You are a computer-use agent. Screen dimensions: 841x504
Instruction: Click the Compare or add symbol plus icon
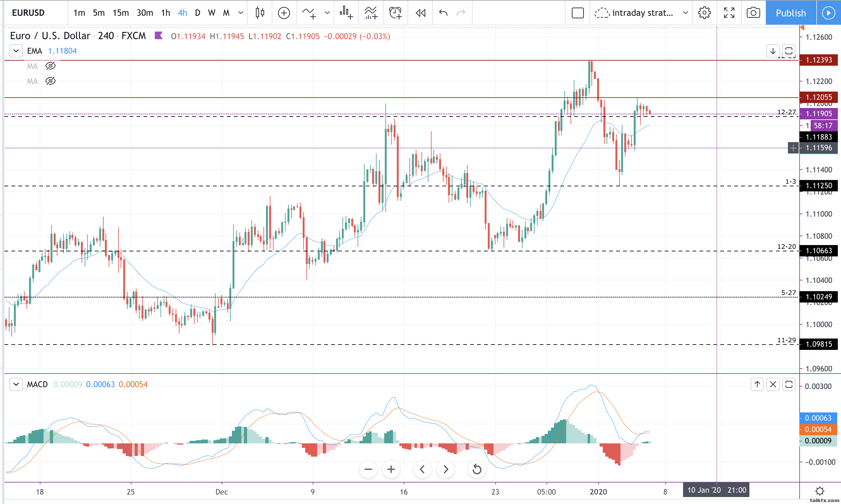pos(284,13)
